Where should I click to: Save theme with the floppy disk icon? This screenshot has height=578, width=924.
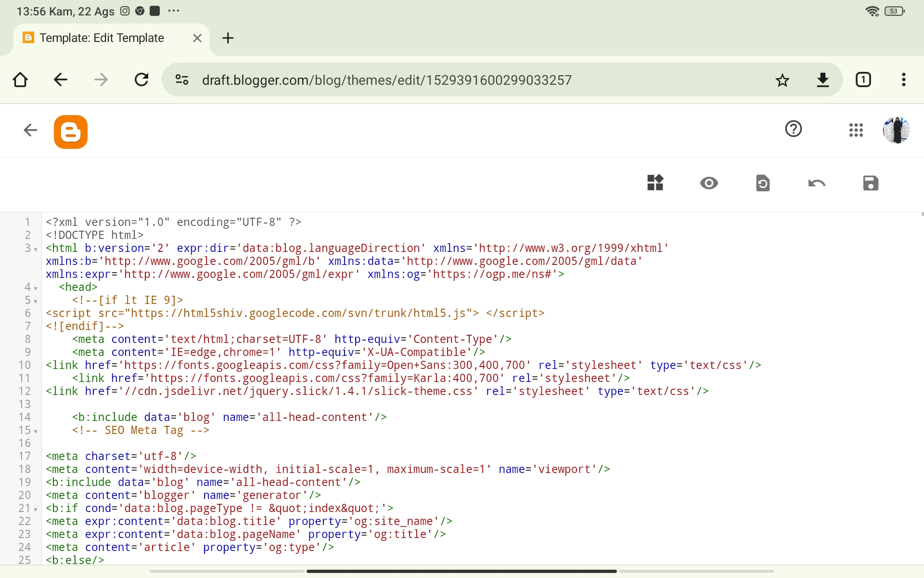(871, 183)
